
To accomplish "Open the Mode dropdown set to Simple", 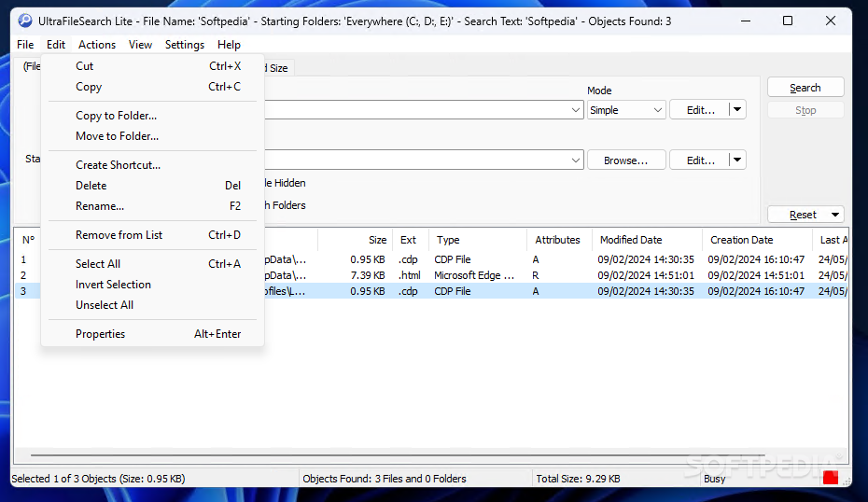I will (626, 109).
